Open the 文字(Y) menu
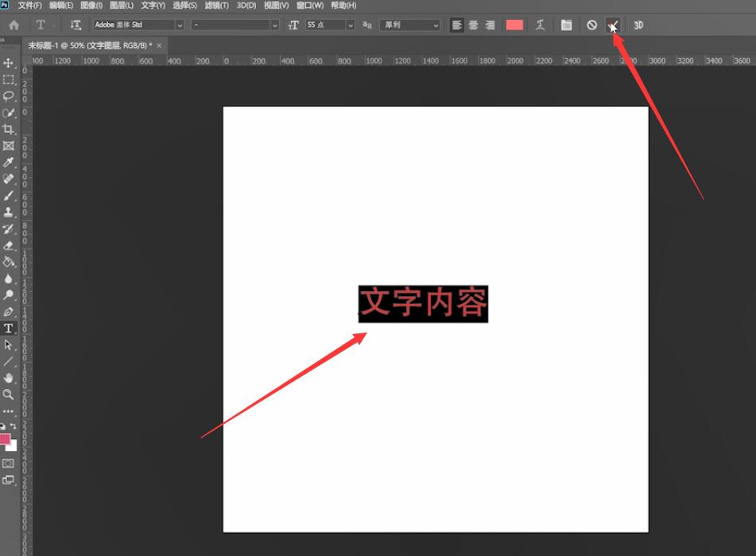Screen dimensions: 756x556 click(153, 6)
